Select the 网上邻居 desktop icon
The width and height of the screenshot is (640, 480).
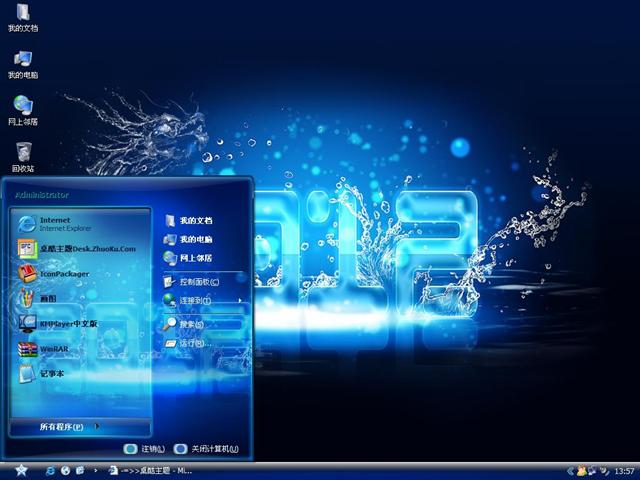click(22, 108)
